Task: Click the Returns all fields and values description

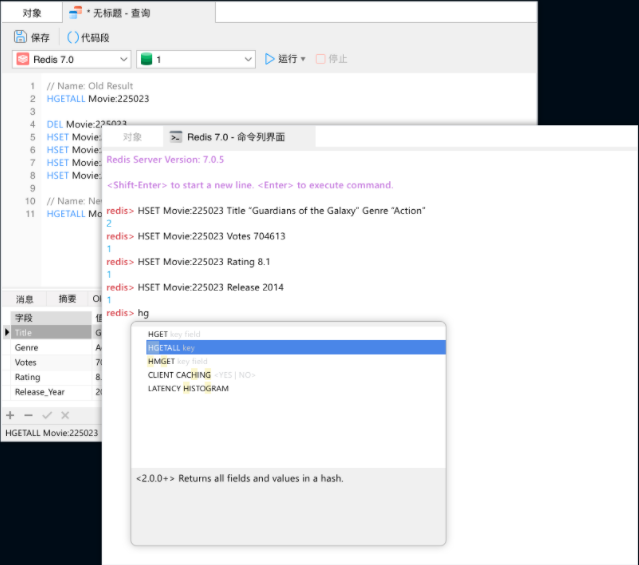Action: pyautogui.click(x=240, y=478)
